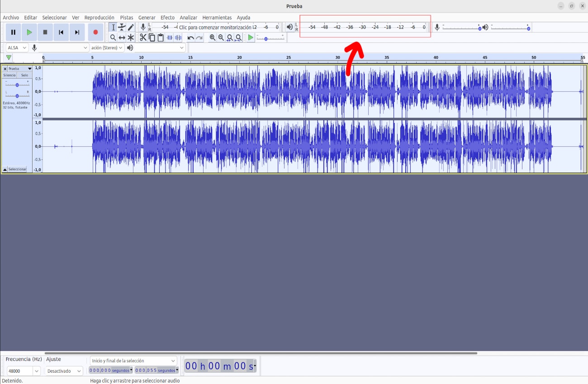Click the Zoom in magnifier icon
Viewport: 588px width, 384px height.
[213, 37]
